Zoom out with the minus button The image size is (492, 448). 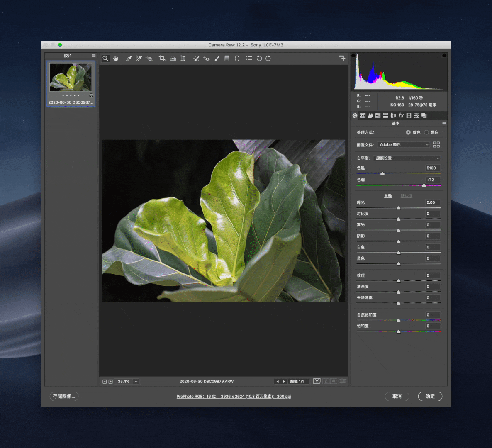[105, 382]
